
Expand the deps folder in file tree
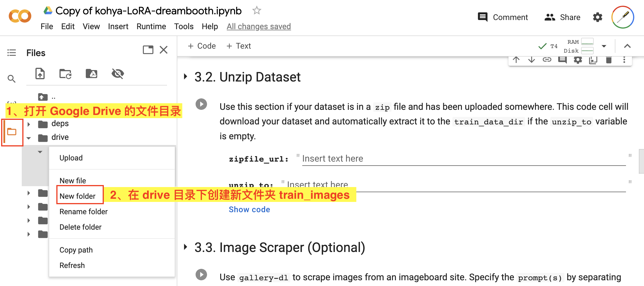tap(29, 124)
